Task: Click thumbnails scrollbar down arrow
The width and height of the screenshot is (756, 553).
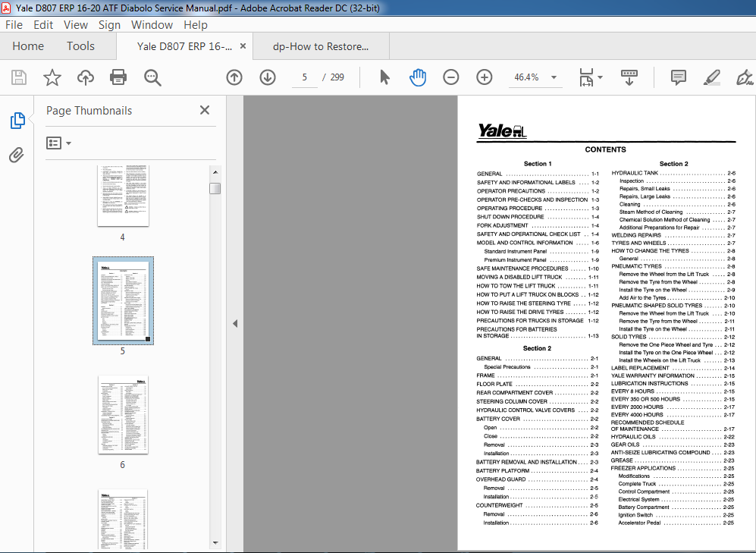Action: point(215,543)
